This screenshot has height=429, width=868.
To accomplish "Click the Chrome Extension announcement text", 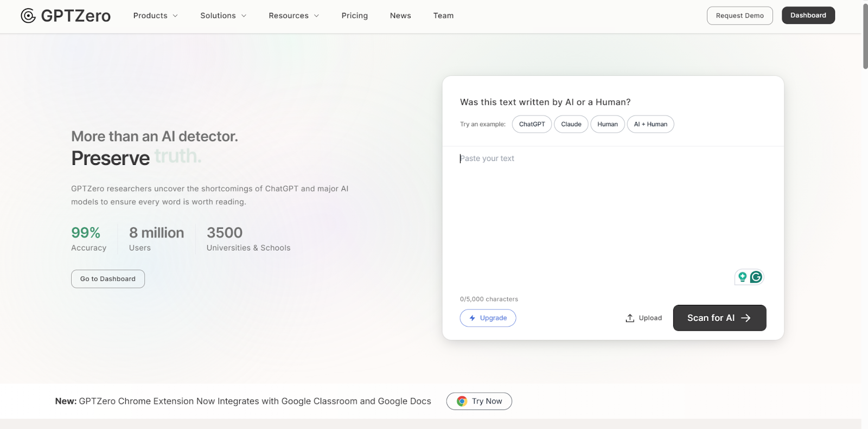I will [x=243, y=401].
